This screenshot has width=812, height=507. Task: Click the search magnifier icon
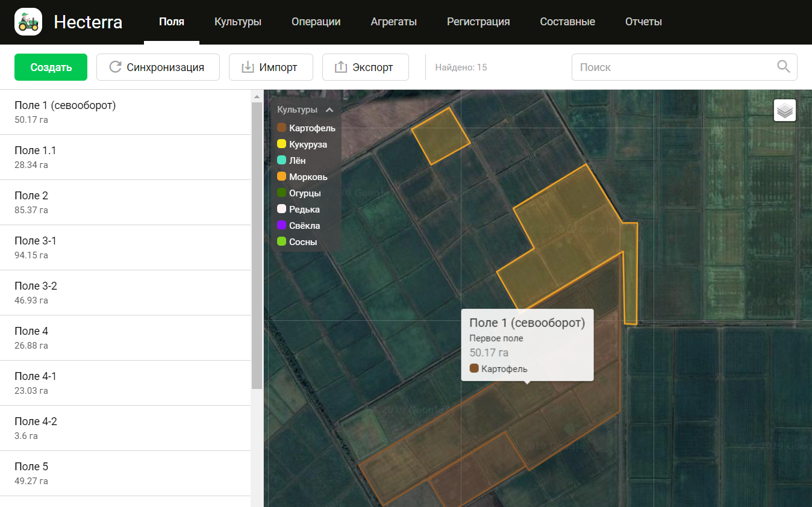click(783, 67)
